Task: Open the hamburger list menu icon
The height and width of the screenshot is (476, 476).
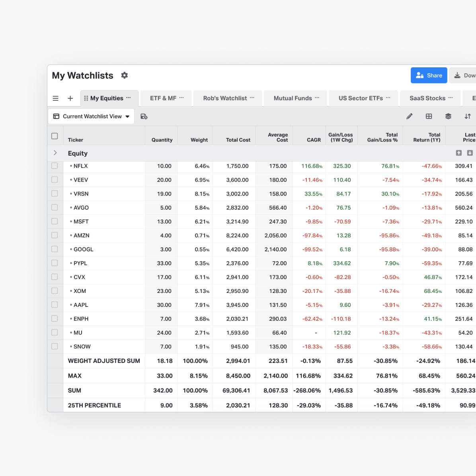Action: [56, 98]
